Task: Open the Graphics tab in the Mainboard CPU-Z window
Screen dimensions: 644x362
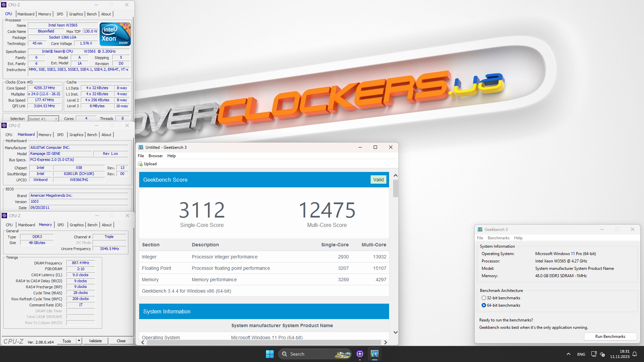Action: click(76, 135)
